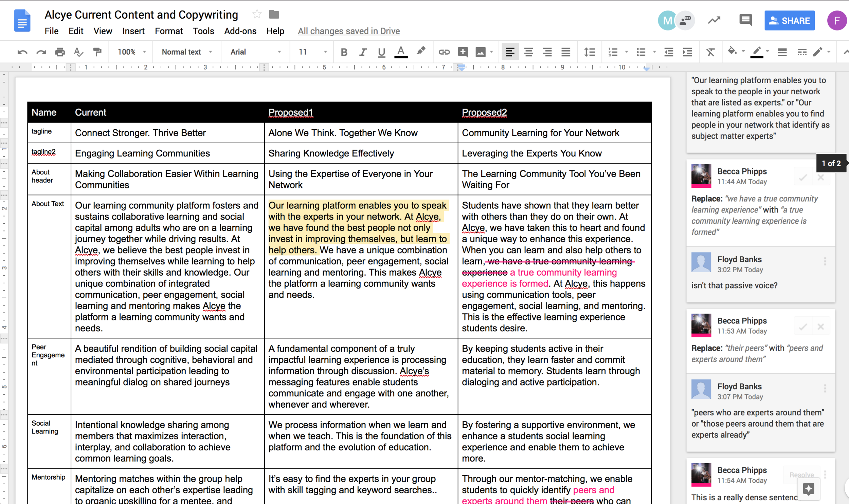Click the Insert link icon
The height and width of the screenshot is (504, 849).
(x=444, y=52)
